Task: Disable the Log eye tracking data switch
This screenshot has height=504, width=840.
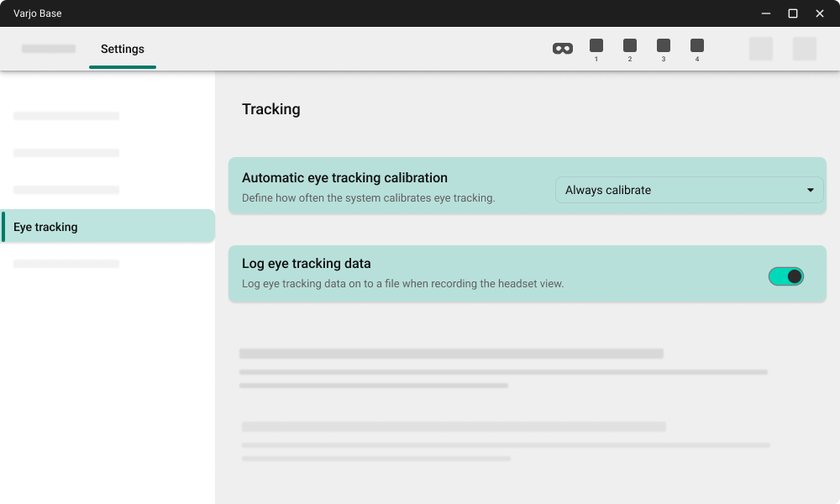Action: pos(786,276)
